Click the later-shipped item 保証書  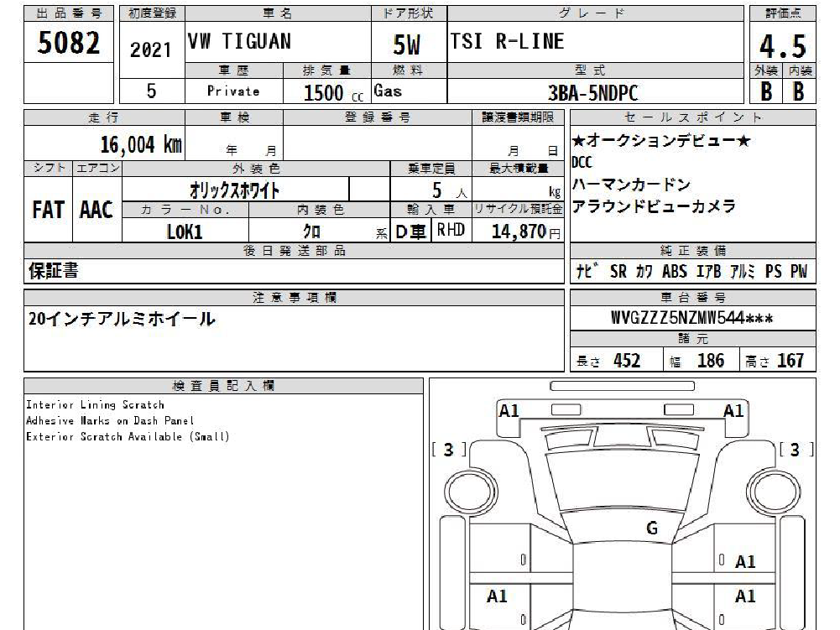pos(54,270)
